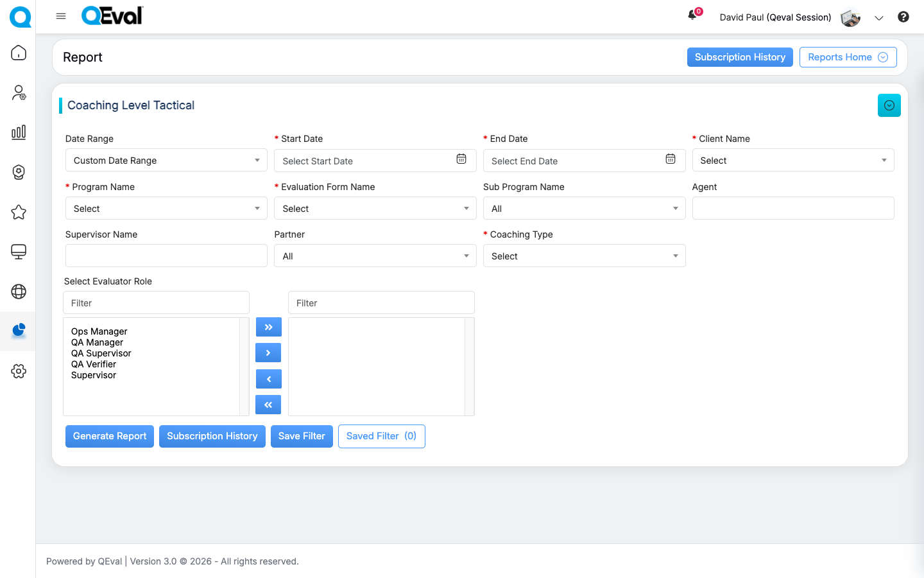
Task: Open the bar chart sidebar icon
Action: [x=19, y=132]
